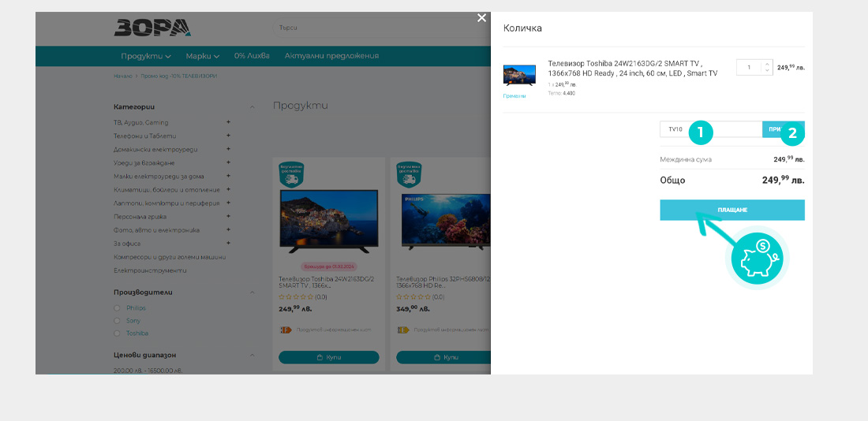Image resolution: width=868 pixels, height=421 pixels.
Task: Open the energy label icon on the Toshiba card
Action: pos(286,330)
